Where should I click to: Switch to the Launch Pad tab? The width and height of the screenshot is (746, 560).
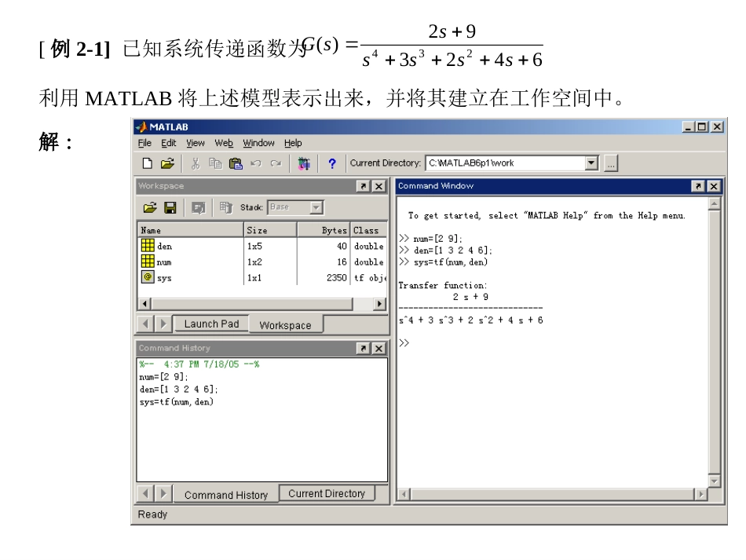point(211,324)
